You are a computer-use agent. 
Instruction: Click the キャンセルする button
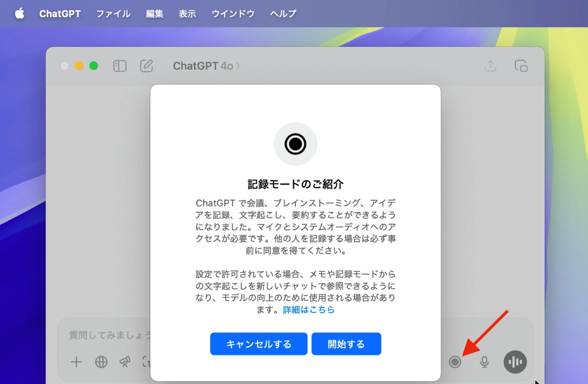[x=259, y=344]
